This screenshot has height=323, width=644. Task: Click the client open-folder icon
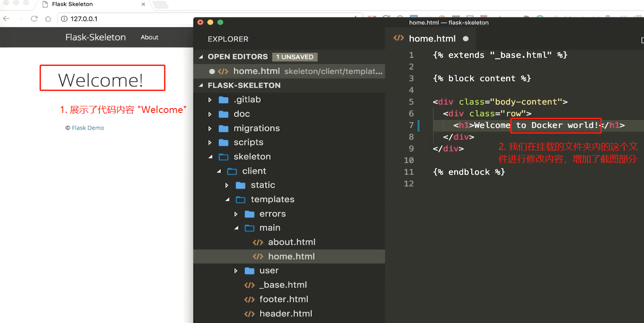click(232, 171)
